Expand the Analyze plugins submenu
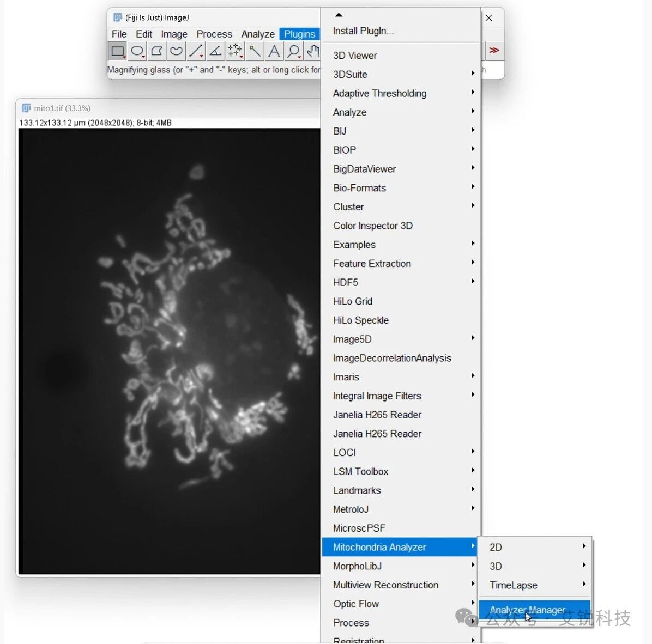Image resolution: width=652 pixels, height=644 pixels. (401, 112)
